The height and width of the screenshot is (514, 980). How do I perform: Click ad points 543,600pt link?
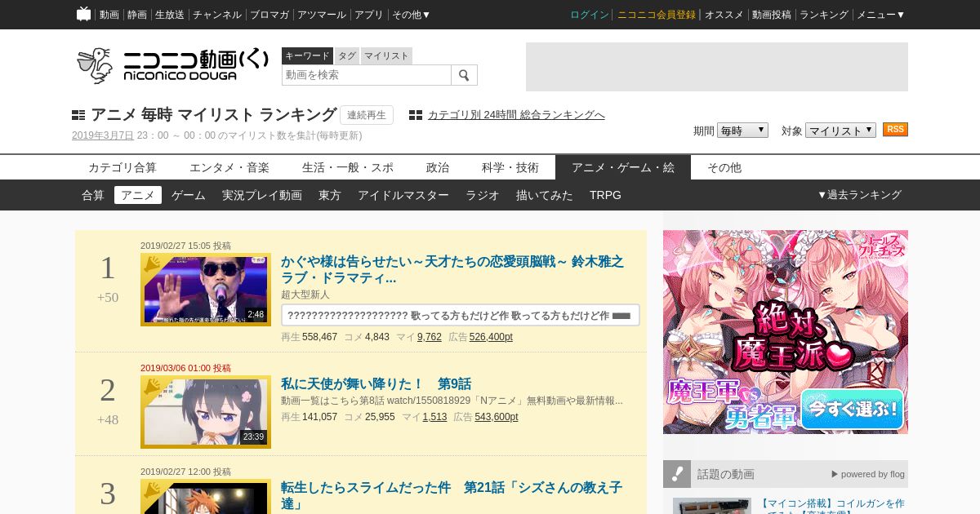pyautogui.click(x=497, y=417)
